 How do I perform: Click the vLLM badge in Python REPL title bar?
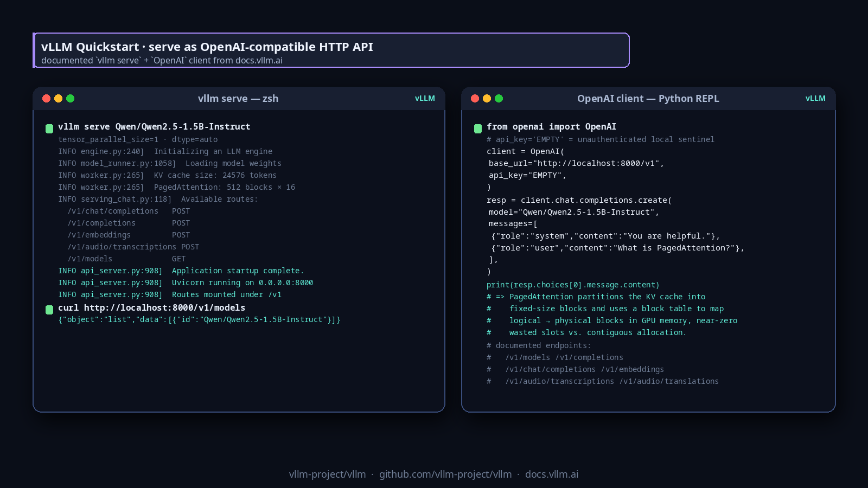815,98
